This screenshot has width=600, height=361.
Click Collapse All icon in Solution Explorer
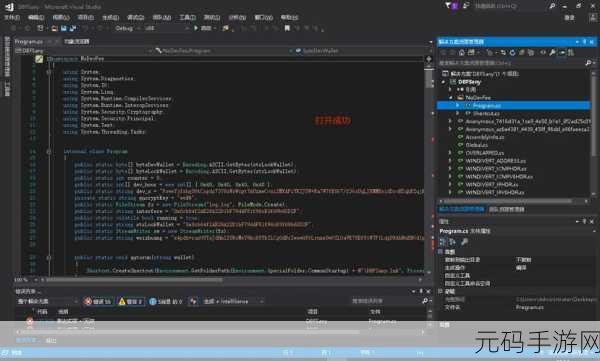point(522,52)
